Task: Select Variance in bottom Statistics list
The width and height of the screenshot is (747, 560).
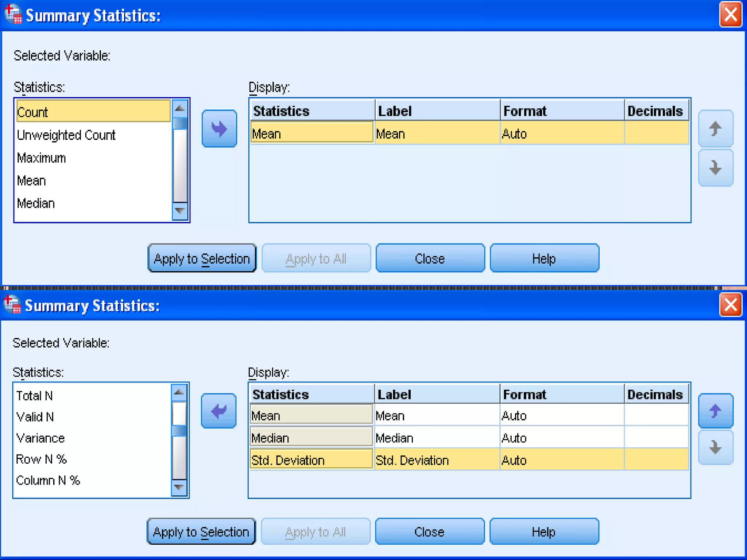Action: tap(40, 438)
